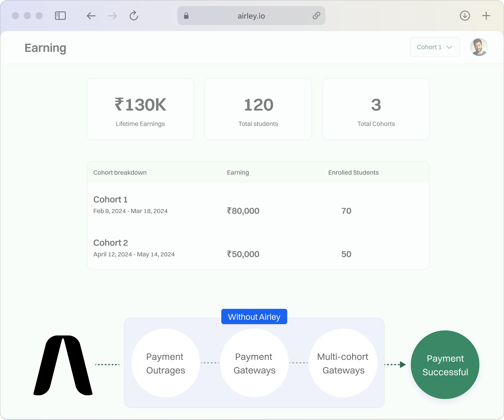This screenshot has width=504, height=420.
Task: Click the 50 enrolled students value
Action: (x=346, y=254)
